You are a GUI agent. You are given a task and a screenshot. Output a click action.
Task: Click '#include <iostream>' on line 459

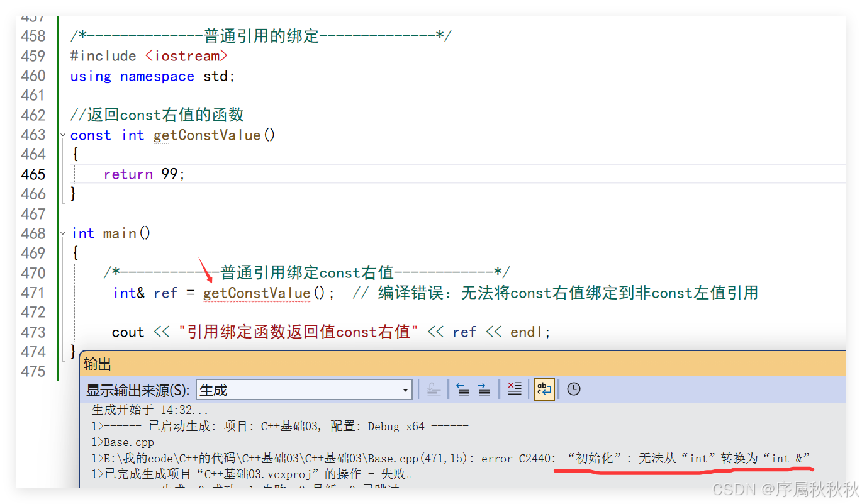pyautogui.click(x=148, y=56)
